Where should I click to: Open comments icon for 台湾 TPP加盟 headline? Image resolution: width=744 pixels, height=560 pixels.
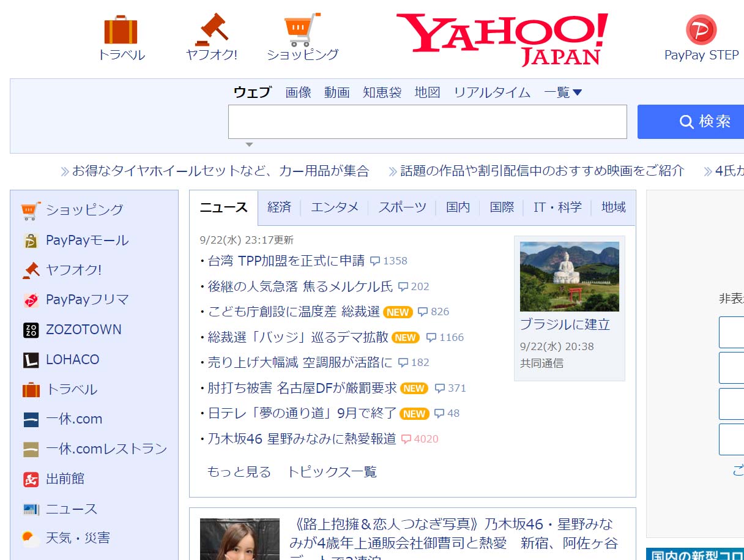375,261
